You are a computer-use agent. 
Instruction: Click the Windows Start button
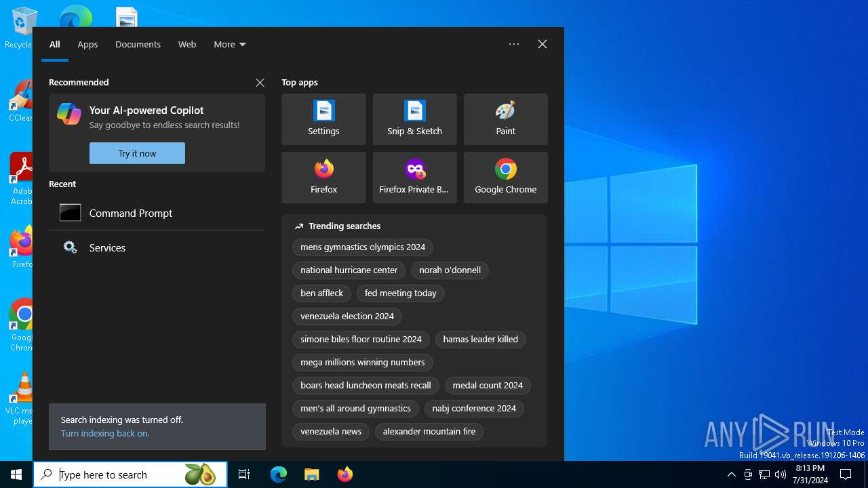point(16,474)
